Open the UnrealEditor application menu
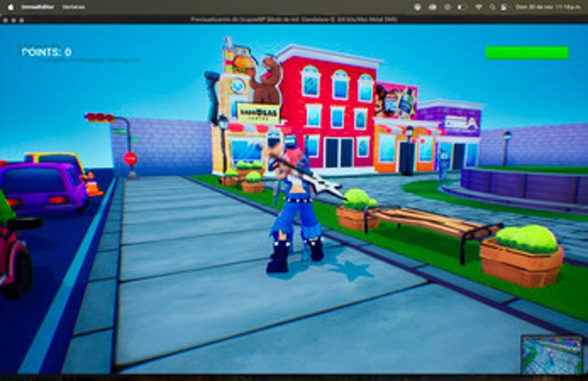 click(x=37, y=7)
